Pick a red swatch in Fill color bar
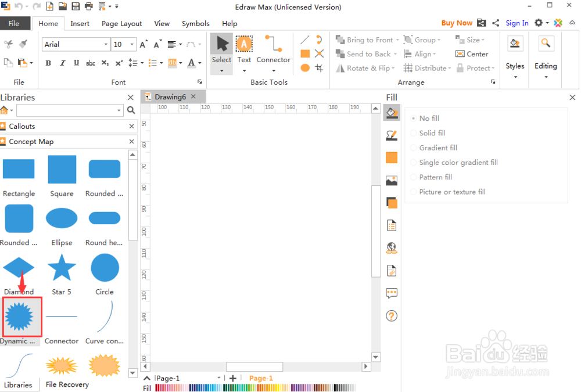Image resolution: width=581 pixels, height=392 pixels. (x=158, y=388)
